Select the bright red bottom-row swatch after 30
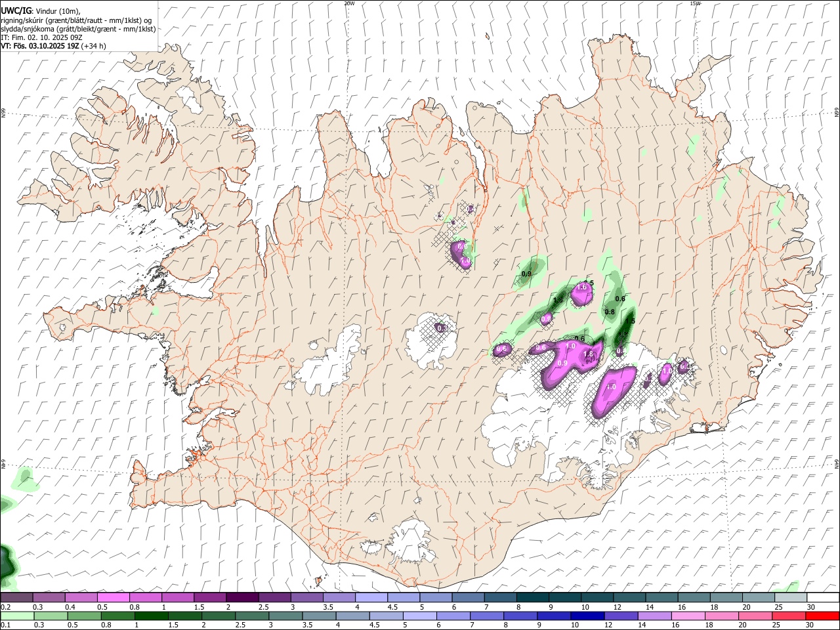This screenshot has height=630, width=840. [823, 616]
